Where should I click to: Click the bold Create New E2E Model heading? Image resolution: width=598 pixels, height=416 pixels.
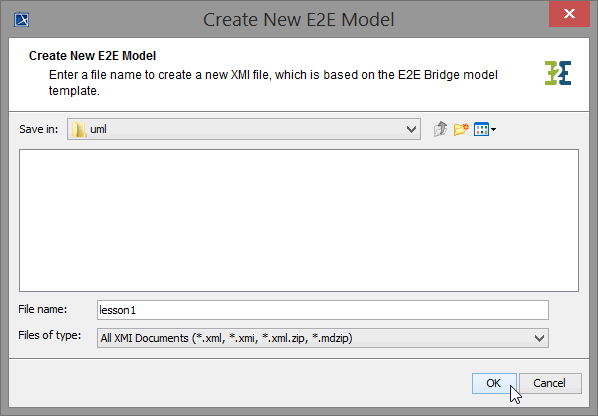[92, 56]
